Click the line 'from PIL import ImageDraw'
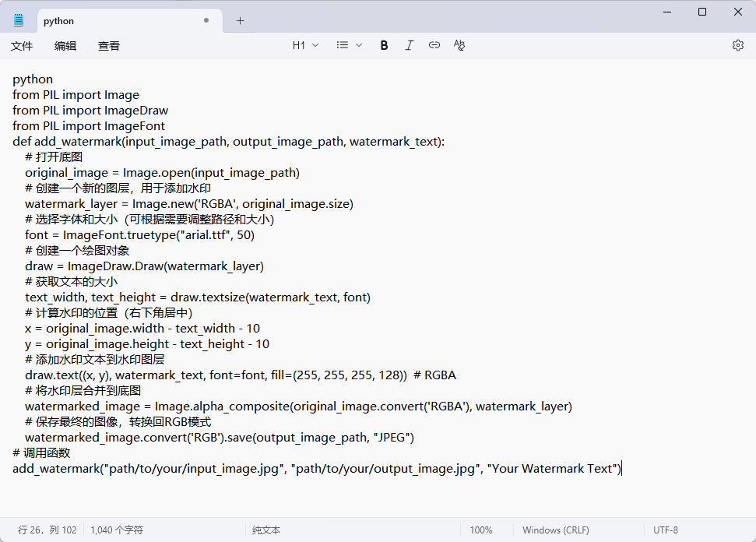The width and height of the screenshot is (756, 542). (90, 111)
